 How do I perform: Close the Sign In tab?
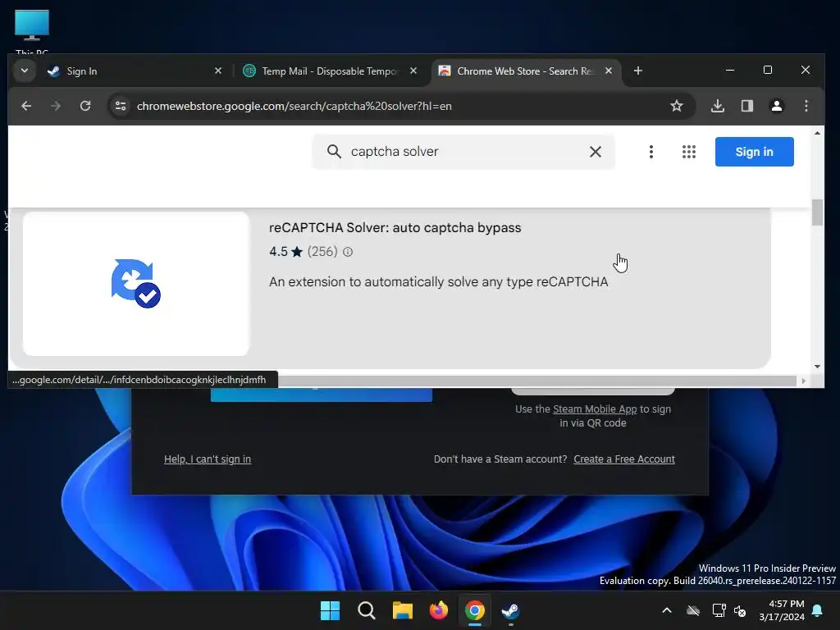(x=218, y=71)
